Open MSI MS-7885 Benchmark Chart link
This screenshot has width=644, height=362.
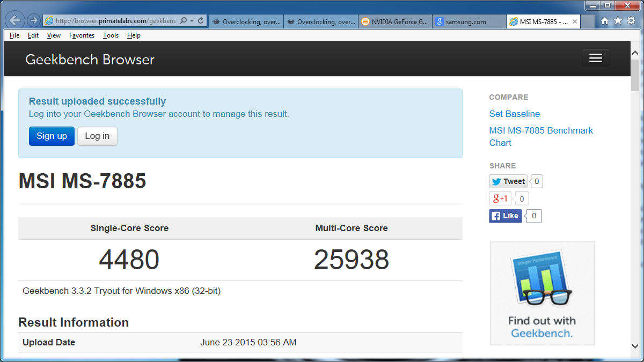(x=541, y=137)
